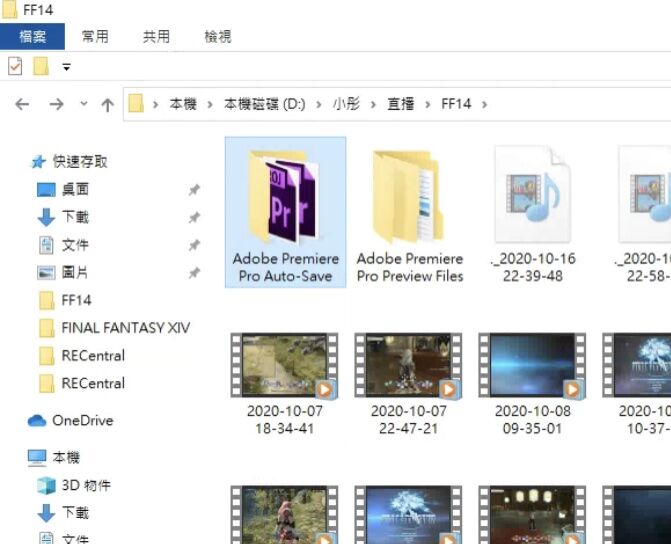The image size is (671, 544).
Task: Click pin icon next to 桌面
Action: tap(194, 190)
